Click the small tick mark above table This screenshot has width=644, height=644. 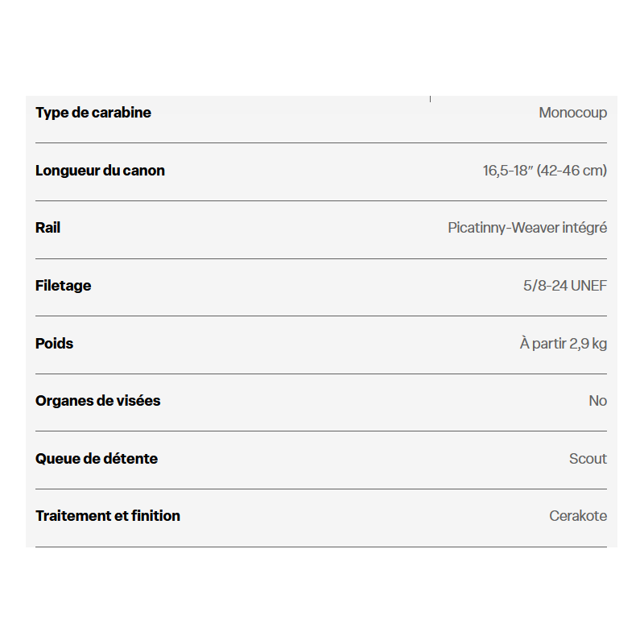pyautogui.click(x=430, y=99)
